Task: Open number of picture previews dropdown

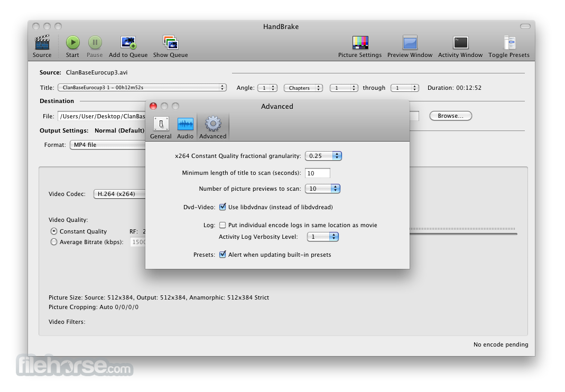Action: [322, 189]
